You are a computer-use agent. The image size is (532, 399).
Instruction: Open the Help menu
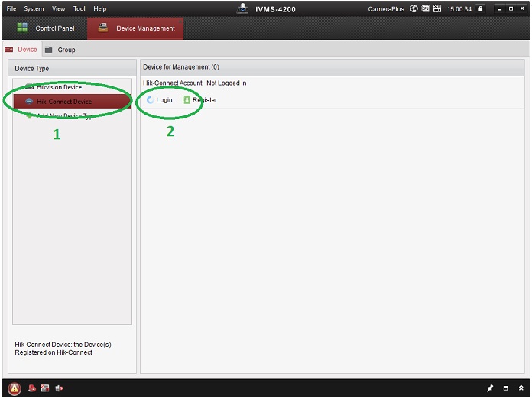[99, 8]
